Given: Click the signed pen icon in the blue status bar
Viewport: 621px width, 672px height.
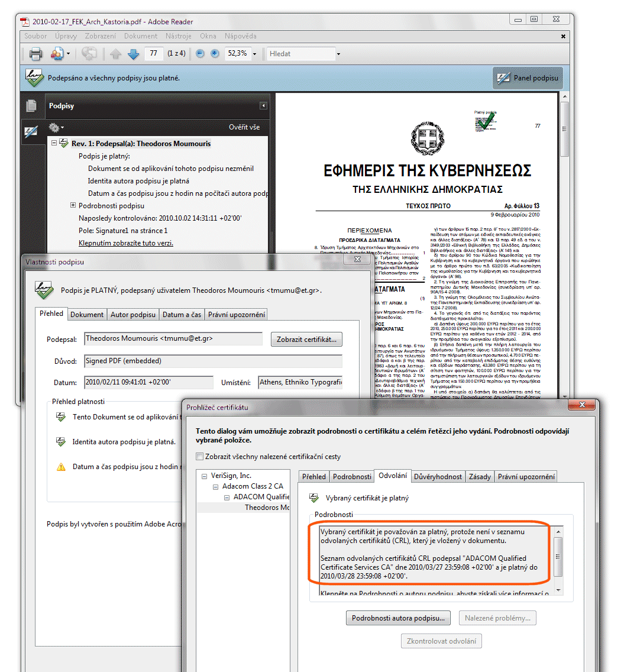Looking at the screenshot, I should click(x=34, y=78).
